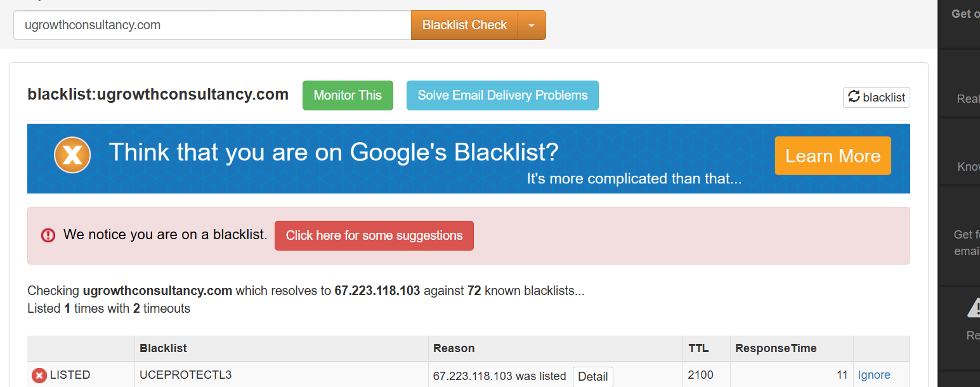Screen dimensions: 980x387
Task: Click the TTL column header
Action: coord(698,348)
